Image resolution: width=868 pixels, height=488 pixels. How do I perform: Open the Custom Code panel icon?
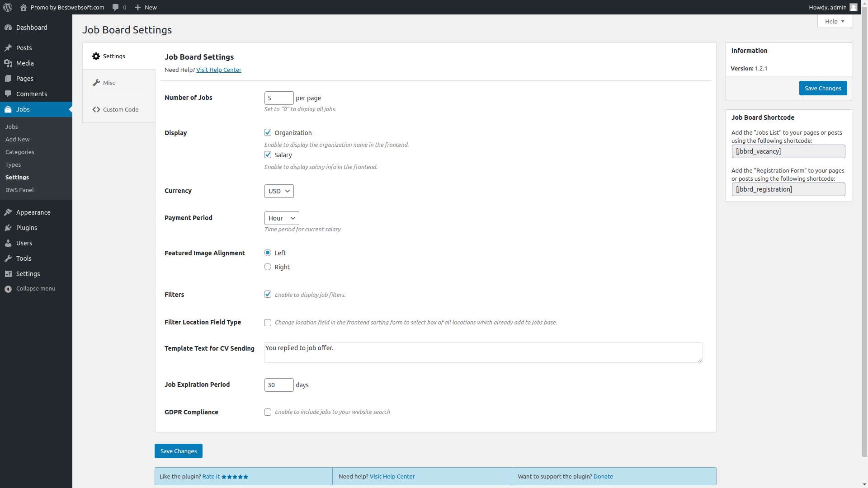(96, 109)
